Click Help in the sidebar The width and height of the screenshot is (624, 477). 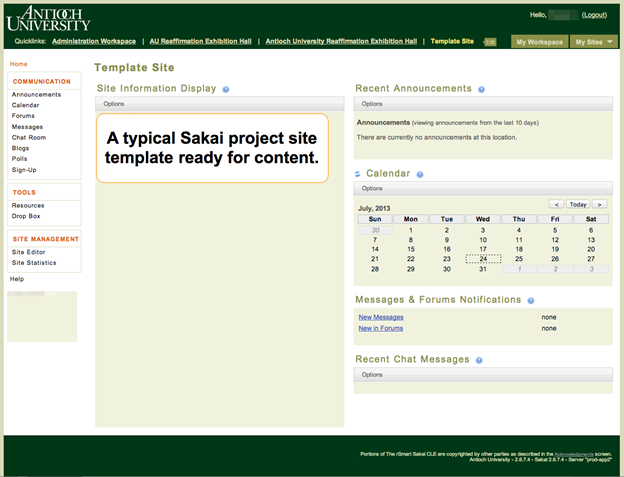point(17,279)
